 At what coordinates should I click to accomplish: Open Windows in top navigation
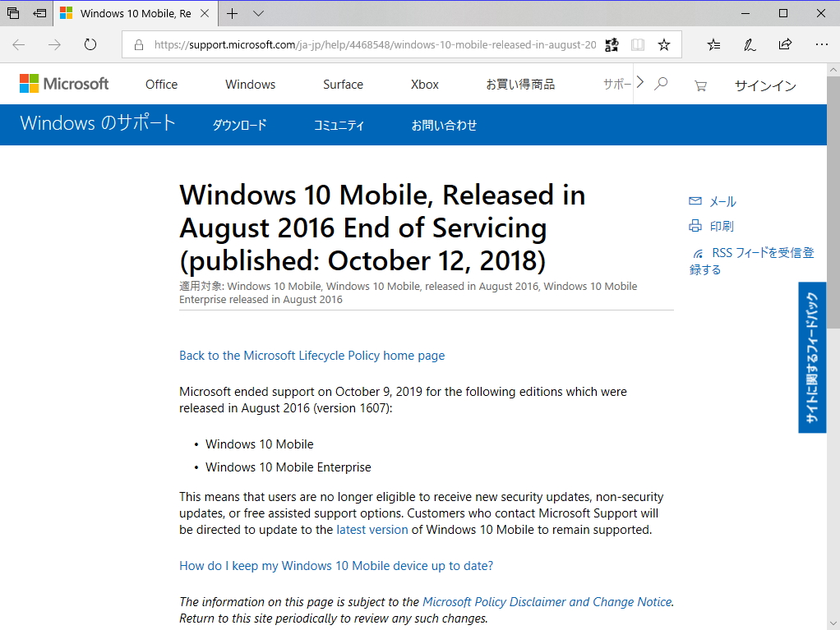click(x=250, y=84)
